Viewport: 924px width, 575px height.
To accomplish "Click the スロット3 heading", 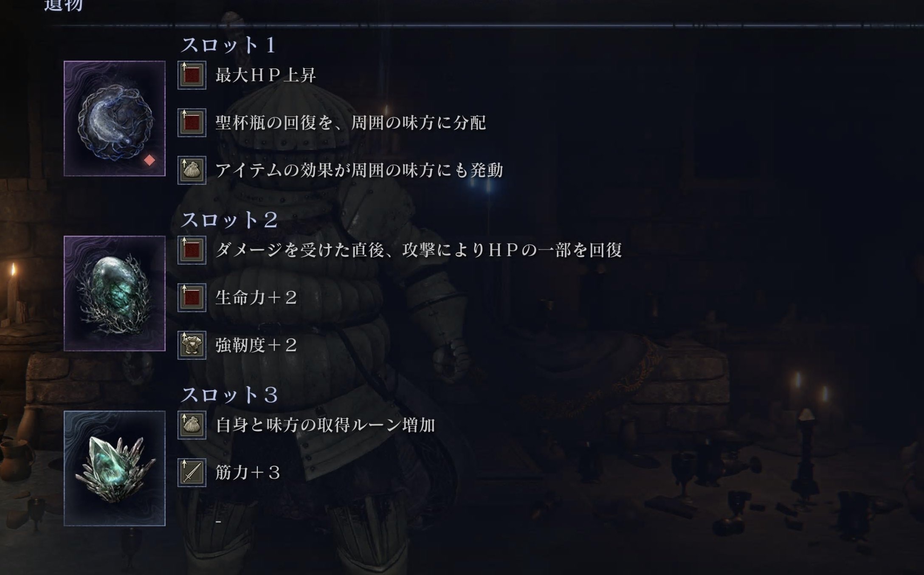I will 230,395.
